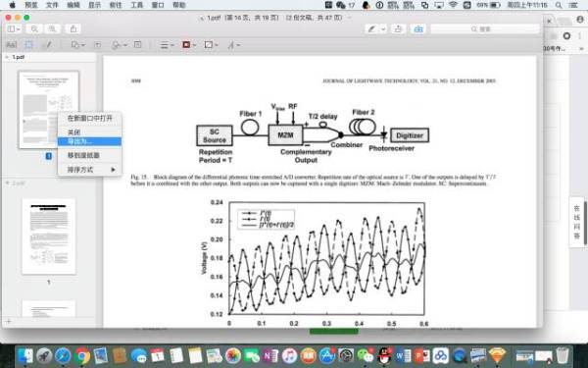The image size is (588, 368).
Task: Open the Apple menu
Action: click(12, 5)
